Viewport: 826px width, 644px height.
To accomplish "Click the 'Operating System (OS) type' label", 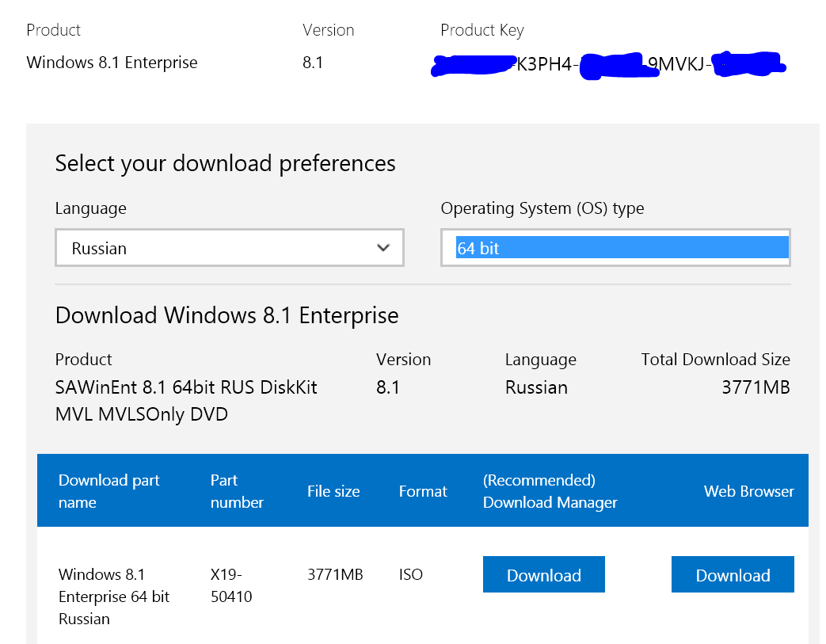I will pyautogui.click(x=542, y=208).
